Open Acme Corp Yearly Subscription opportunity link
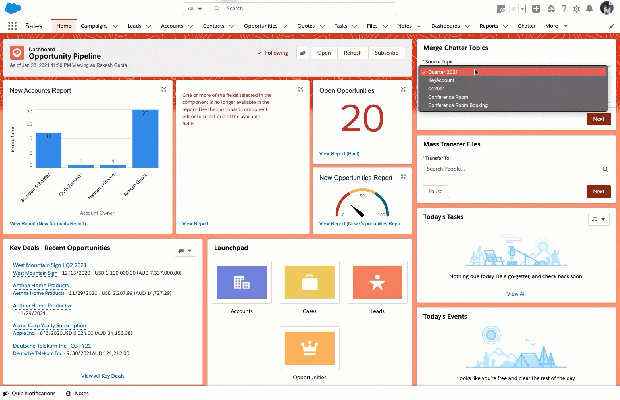The width and height of the screenshot is (620, 400). [49, 326]
